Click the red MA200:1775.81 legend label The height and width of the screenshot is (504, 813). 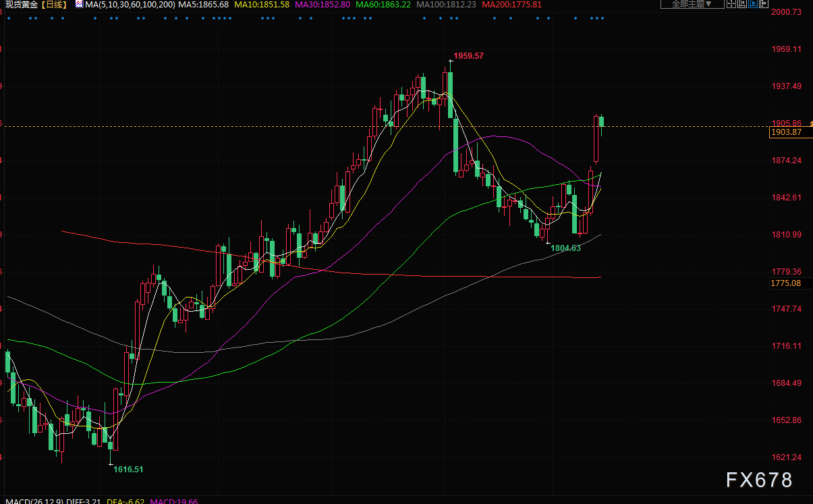513,5
